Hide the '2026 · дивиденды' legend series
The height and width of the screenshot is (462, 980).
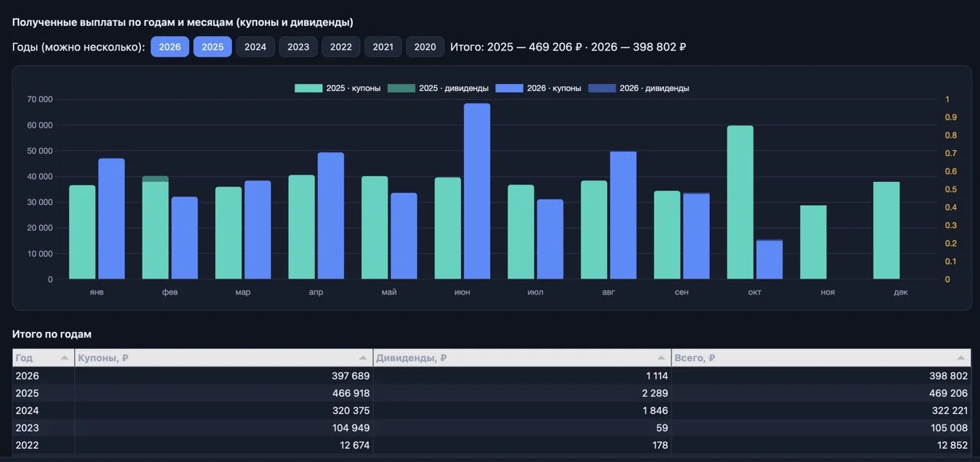click(602, 89)
